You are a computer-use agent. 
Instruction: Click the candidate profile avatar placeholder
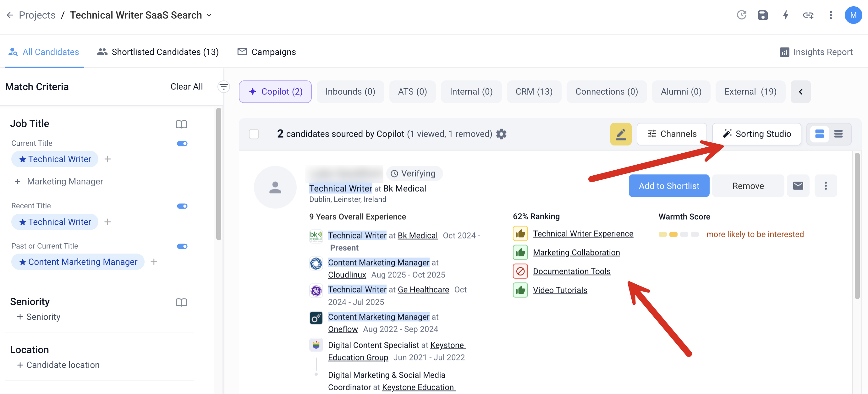(x=275, y=187)
